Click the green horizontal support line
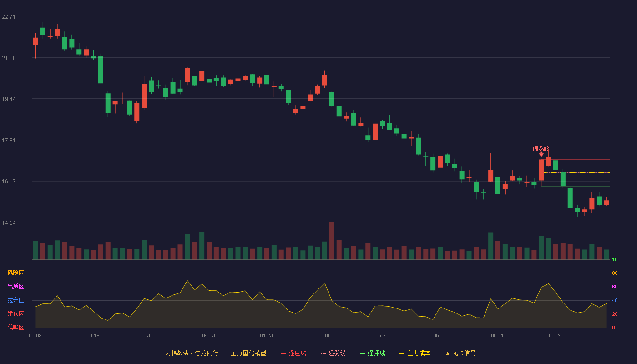637x364 pixels. click(x=576, y=186)
